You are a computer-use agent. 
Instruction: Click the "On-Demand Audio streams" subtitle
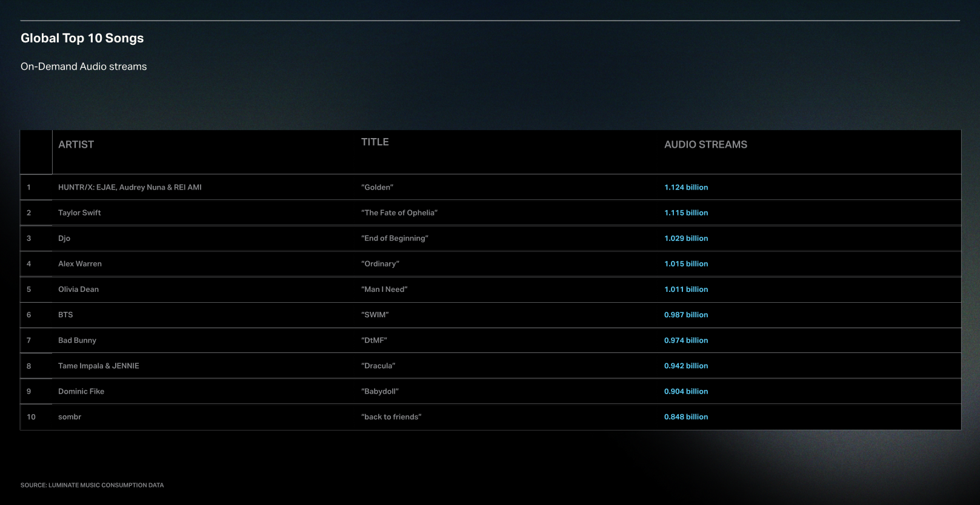point(84,67)
